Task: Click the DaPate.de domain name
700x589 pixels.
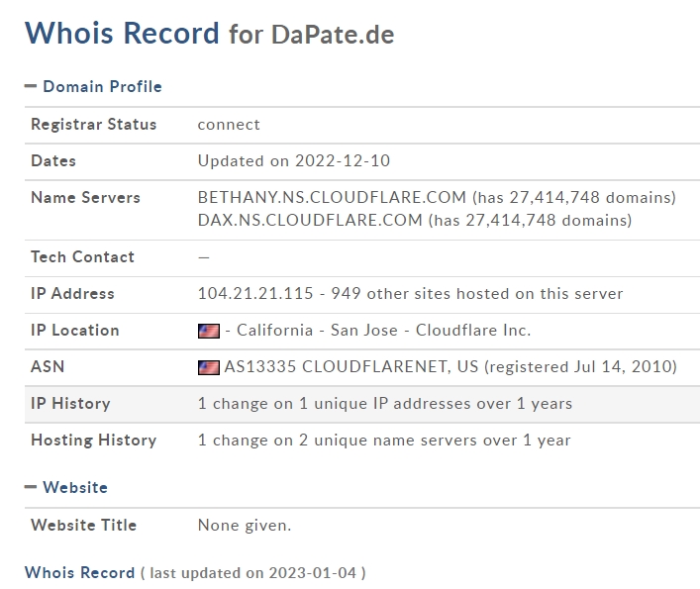Action: [333, 35]
